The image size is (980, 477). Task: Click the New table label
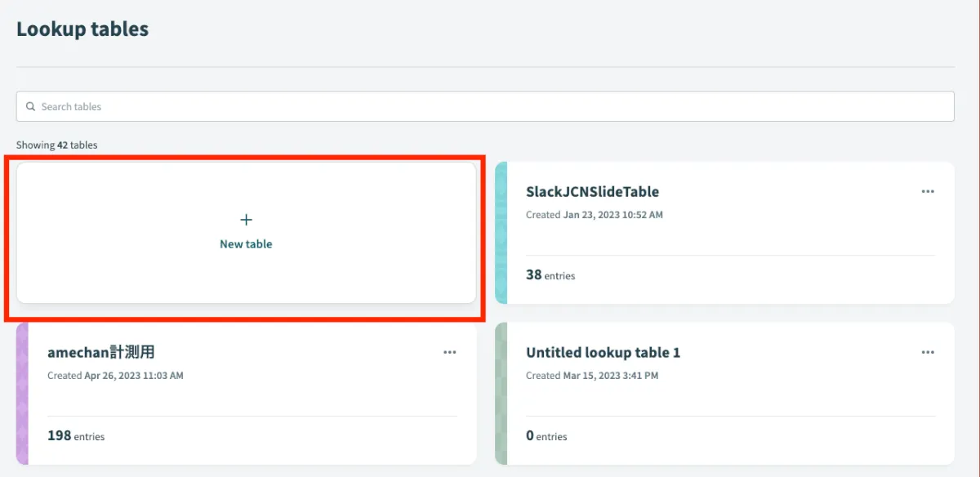(246, 244)
